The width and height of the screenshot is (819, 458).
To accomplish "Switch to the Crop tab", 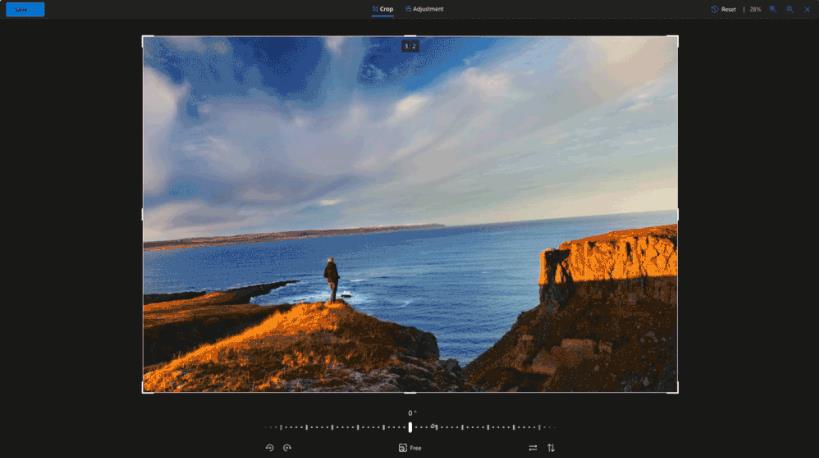I will tap(383, 9).
